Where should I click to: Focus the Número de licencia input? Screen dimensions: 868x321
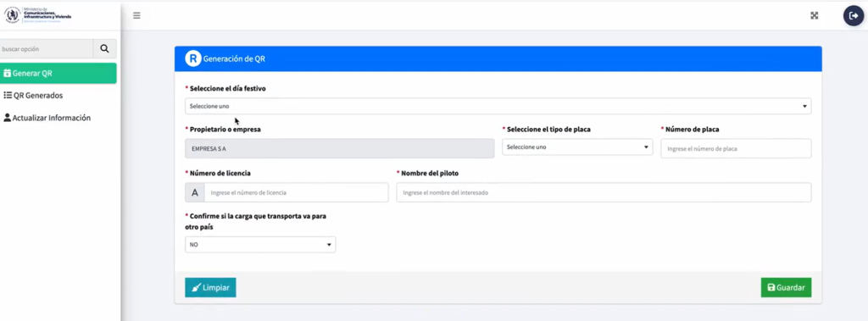pyautogui.click(x=296, y=192)
